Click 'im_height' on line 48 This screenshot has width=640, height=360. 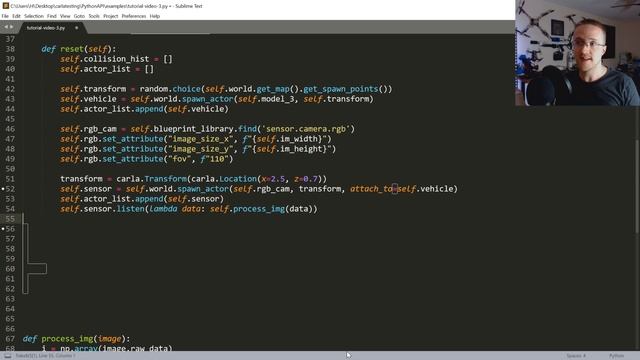(x=301, y=149)
